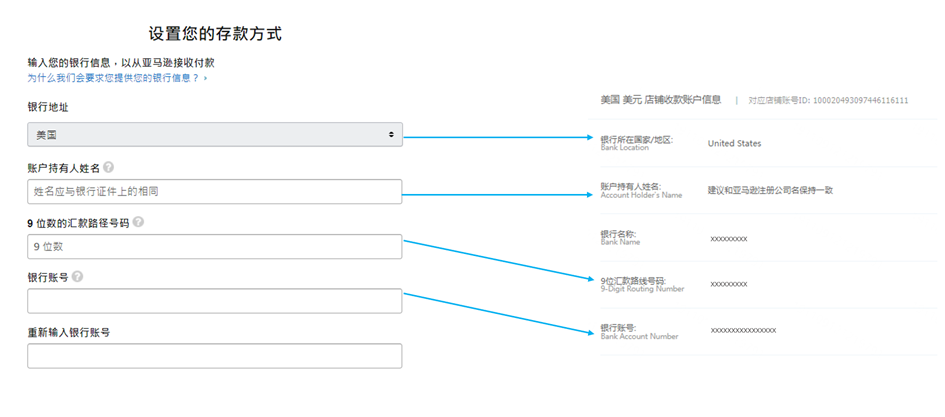Open the 银行地址 country dropdown showing 美国

tap(215, 134)
